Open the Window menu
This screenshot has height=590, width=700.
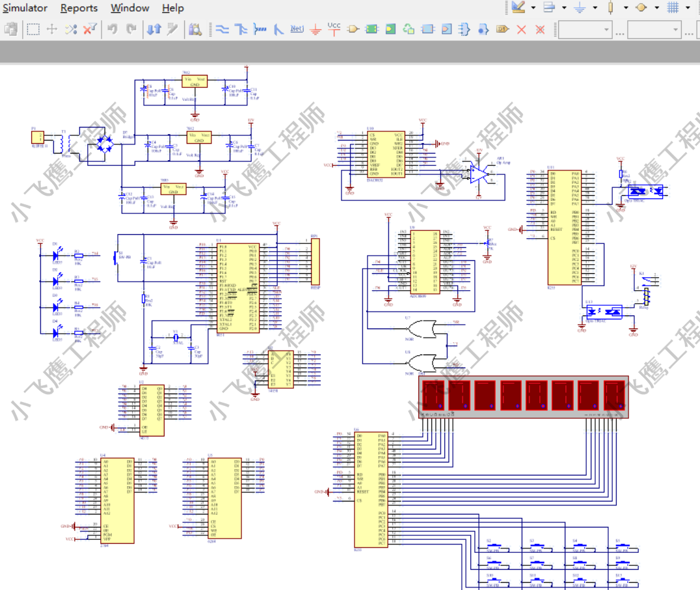[x=130, y=8]
